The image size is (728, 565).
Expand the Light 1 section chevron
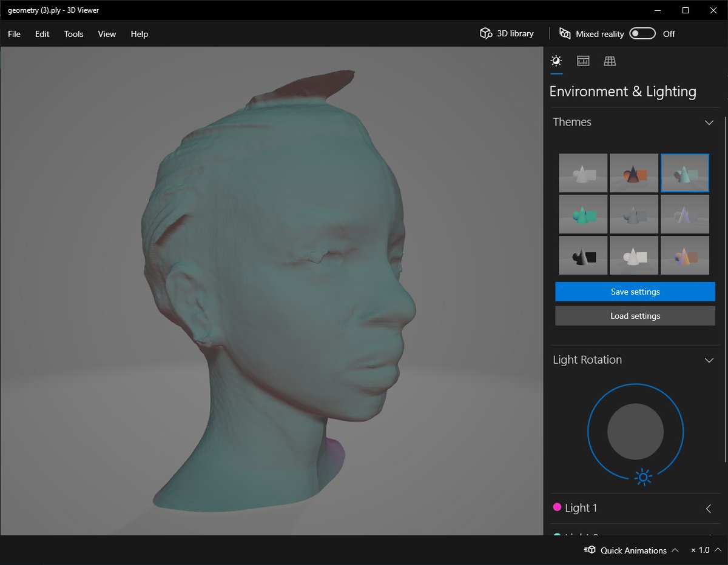click(709, 509)
